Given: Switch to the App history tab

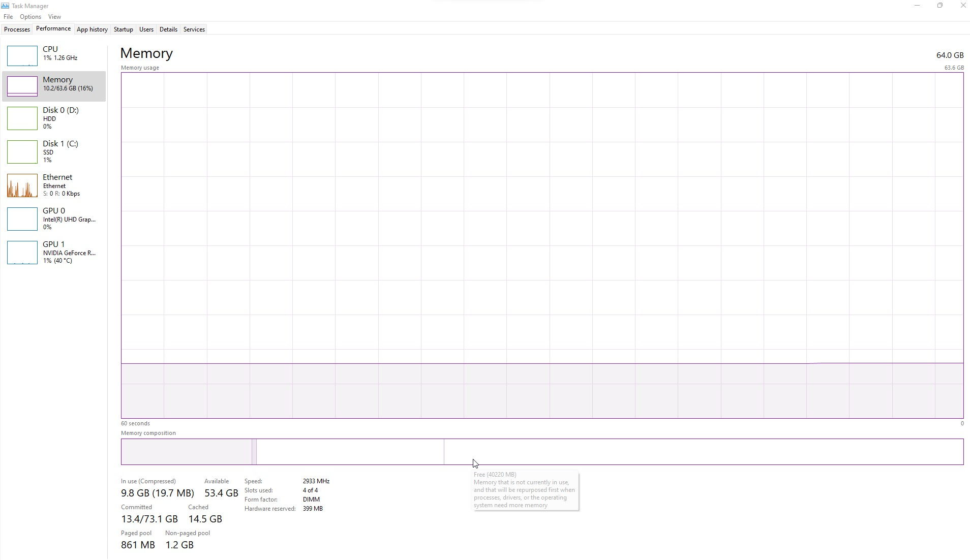Looking at the screenshot, I should click(92, 29).
